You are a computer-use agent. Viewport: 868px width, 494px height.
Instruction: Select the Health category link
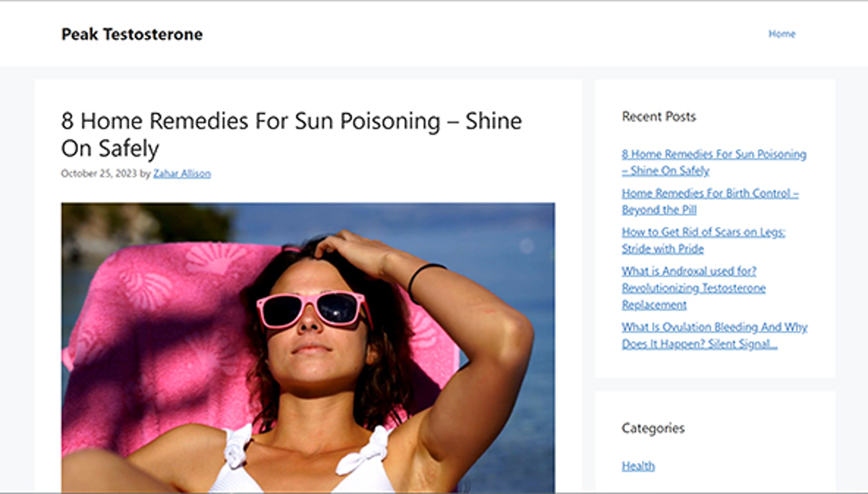[638, 466]
